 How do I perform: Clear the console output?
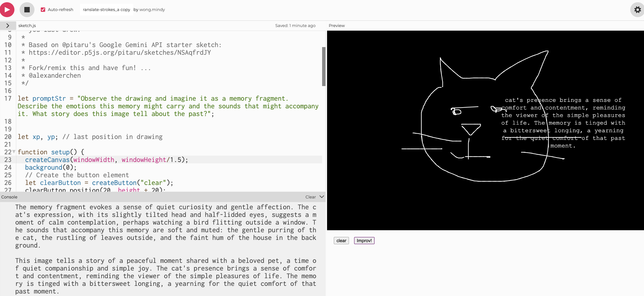(x=310, y=197)
